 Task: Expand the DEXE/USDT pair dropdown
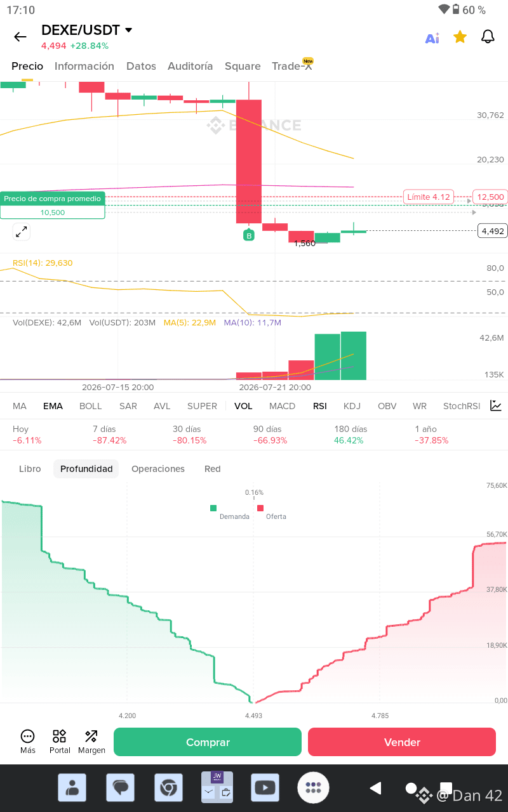tap(129, 30)
